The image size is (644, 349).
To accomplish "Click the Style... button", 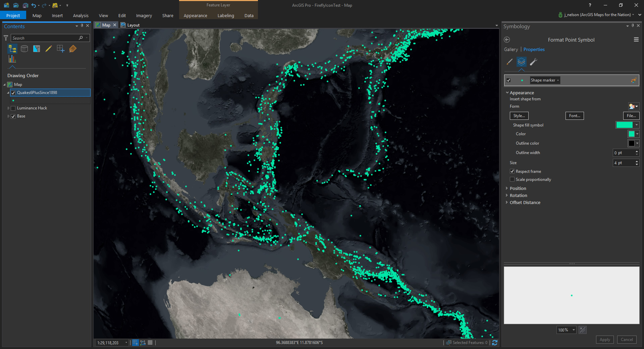I will tap(519, 116).
